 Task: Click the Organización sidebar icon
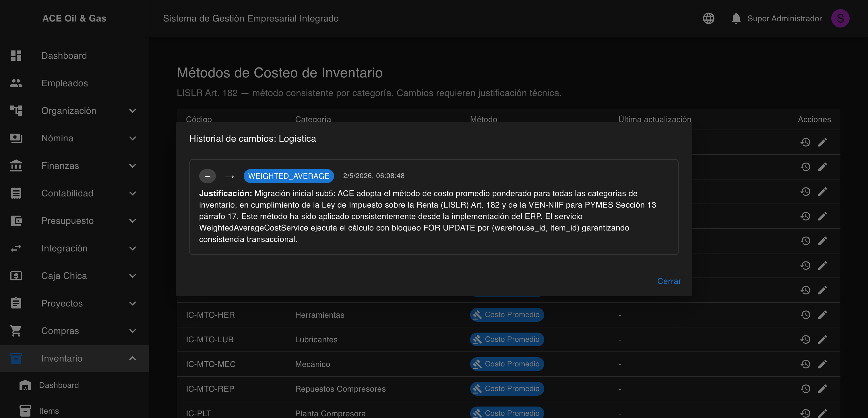click(16, 111)
